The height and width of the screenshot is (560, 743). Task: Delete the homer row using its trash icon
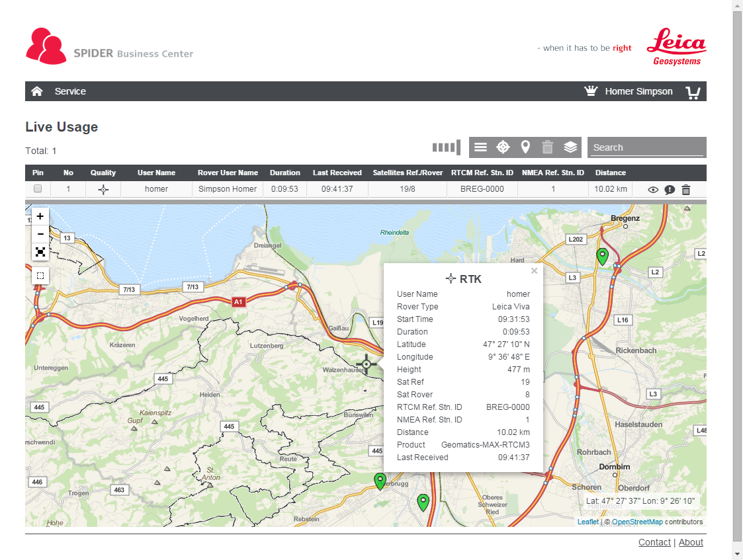[686, 190]
